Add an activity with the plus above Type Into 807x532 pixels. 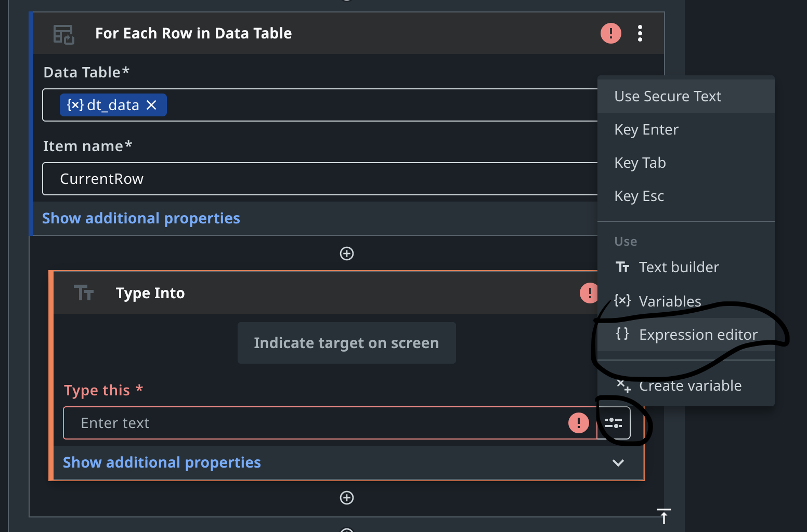pyautogui.click(x=347, y=254)
